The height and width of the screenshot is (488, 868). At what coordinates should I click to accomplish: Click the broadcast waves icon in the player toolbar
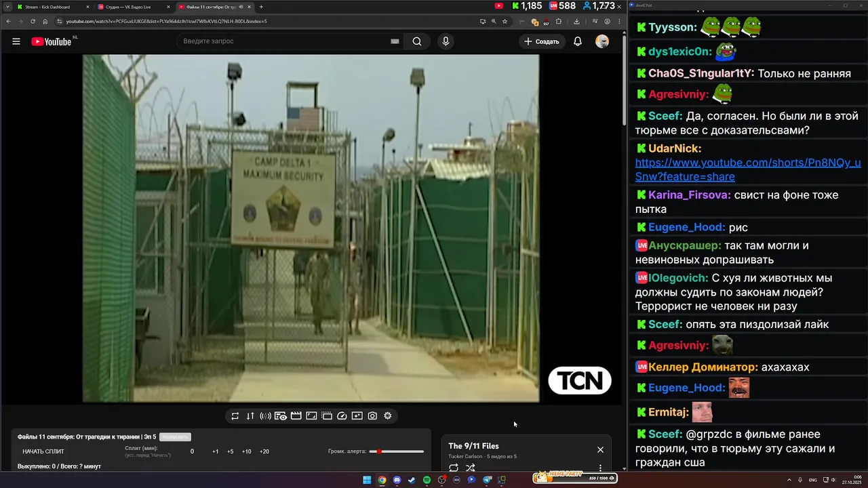[265, 416]
